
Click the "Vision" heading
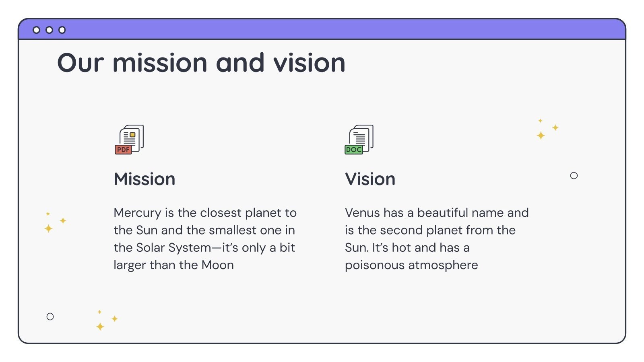click(370, 179)
